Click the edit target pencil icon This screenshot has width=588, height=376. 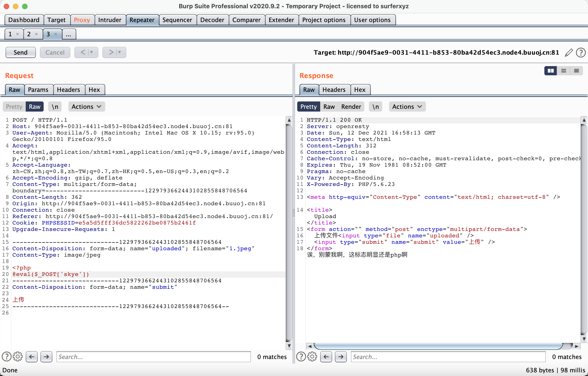point(569,53)
